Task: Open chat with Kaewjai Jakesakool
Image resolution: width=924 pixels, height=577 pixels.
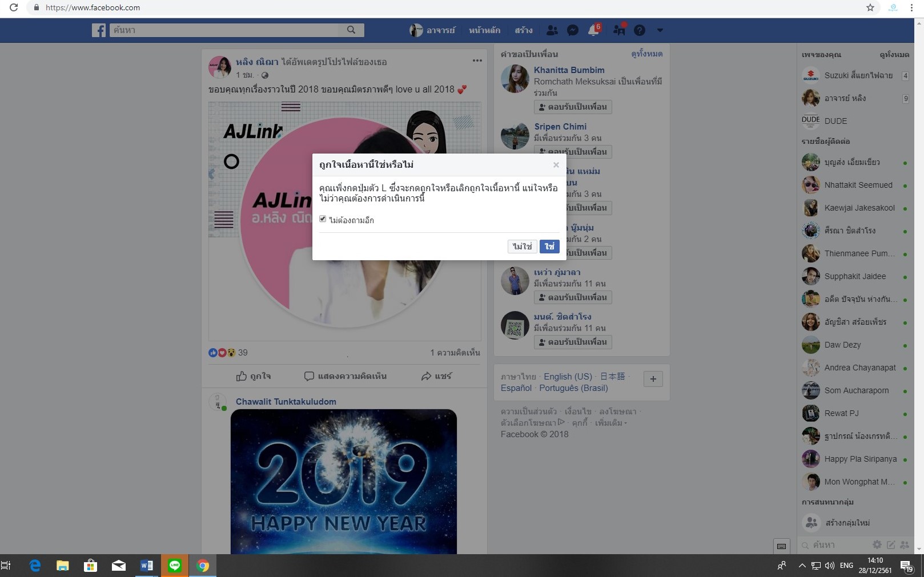Action: pyautogui.click(x=855, y=208)
